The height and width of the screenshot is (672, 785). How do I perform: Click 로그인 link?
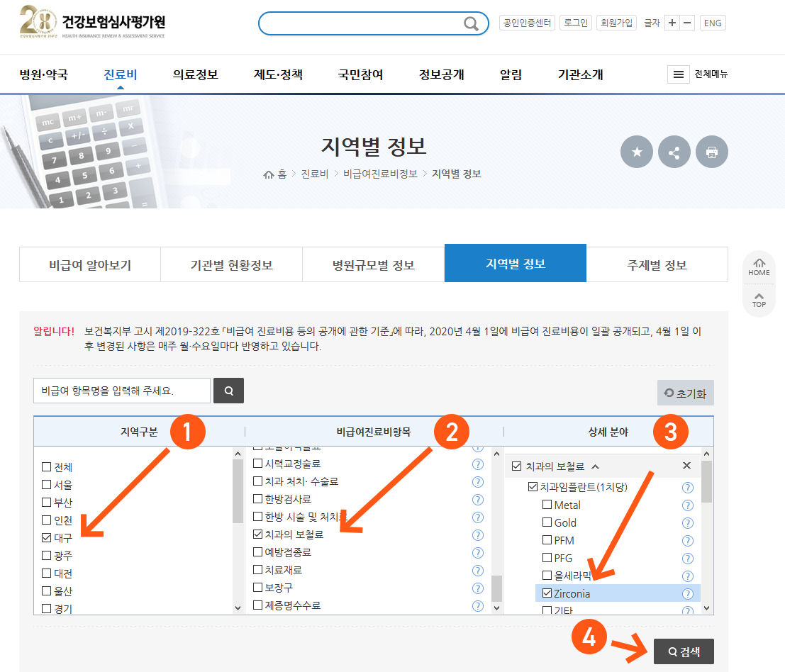tap(576, 23)
